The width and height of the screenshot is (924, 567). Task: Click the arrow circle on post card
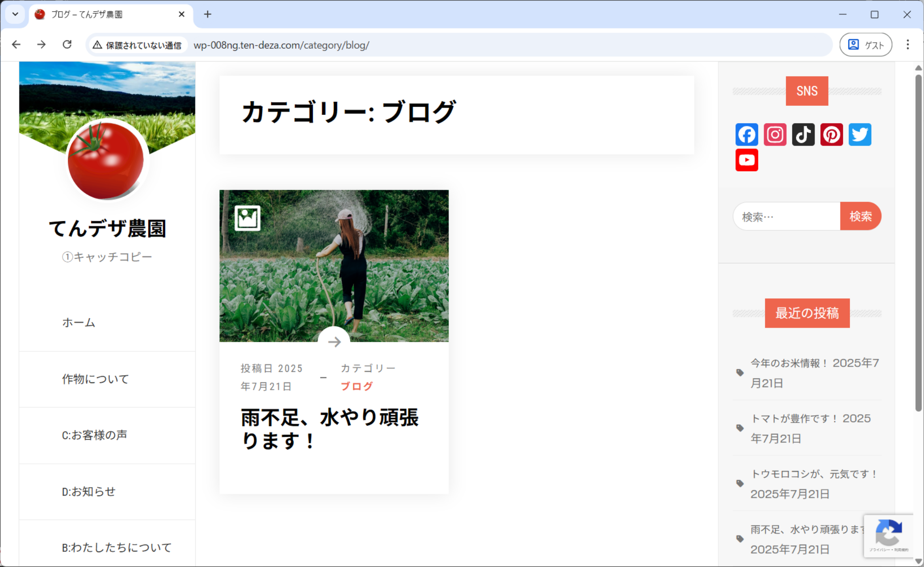click(334, 342)
